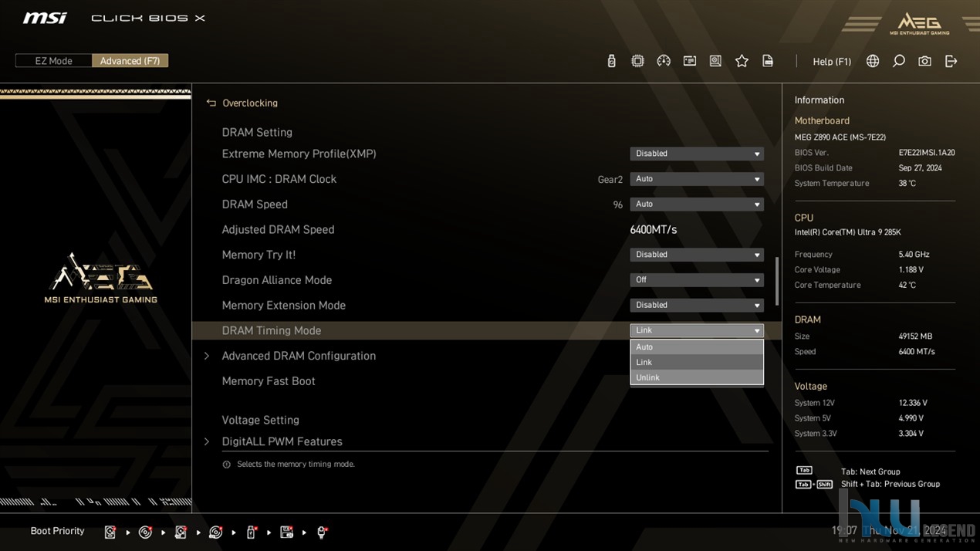Choose Unlink in DRAM Timing Mode list
980x551 pixels.
tap(697, 377)
